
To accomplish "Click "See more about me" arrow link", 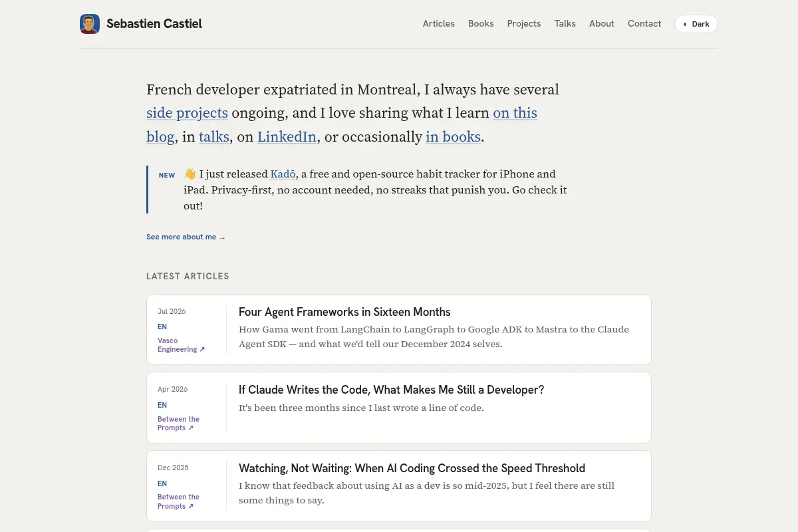I will click(x=186, y=237).
